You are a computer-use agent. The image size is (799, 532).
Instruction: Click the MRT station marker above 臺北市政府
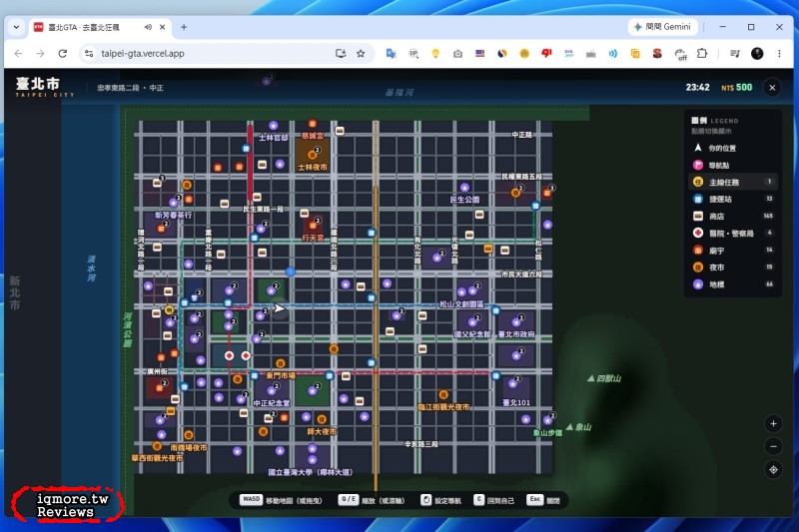(x=495, y=310)
